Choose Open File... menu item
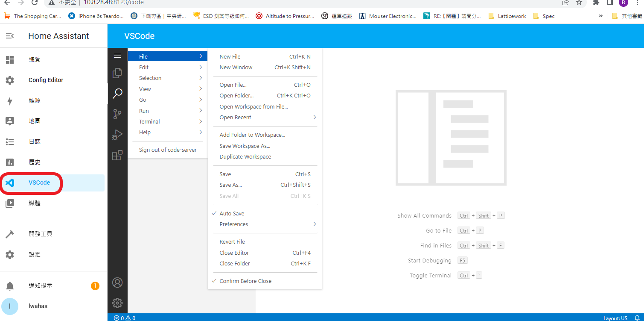This screenshot has height=321, width=644. tap(265, 85)
